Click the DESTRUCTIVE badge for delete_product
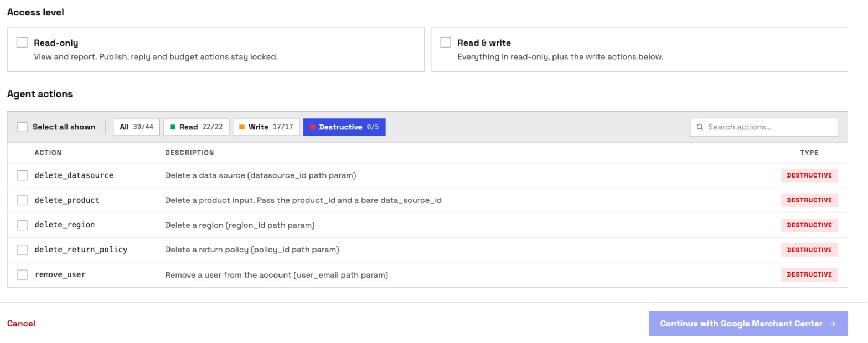This screenshot has height=343, width=868. click(809, 200)
